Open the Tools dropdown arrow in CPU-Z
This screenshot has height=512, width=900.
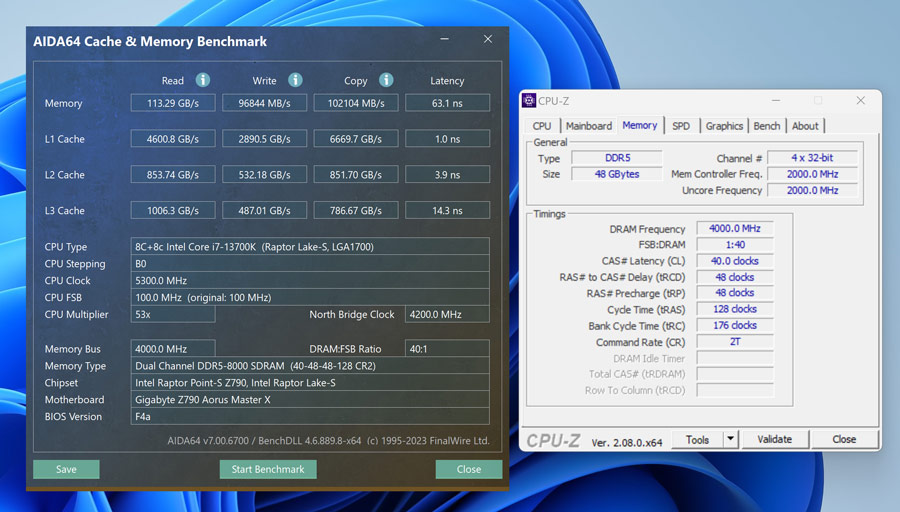point(730,439)
